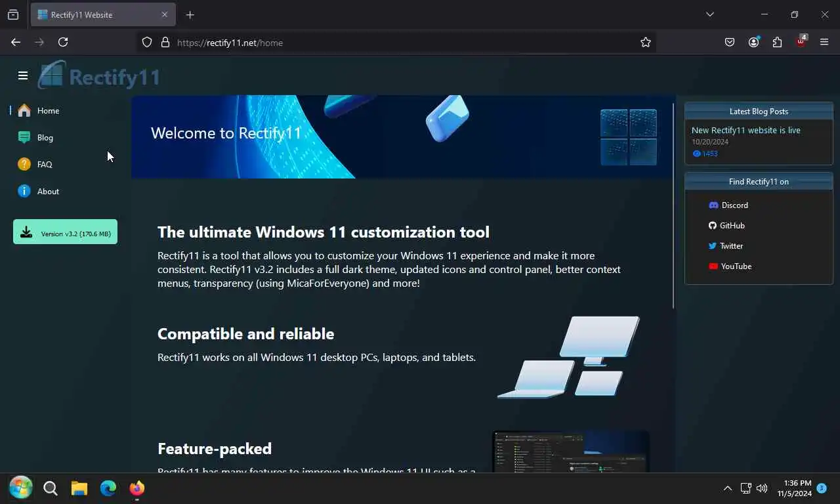This screenshot has width=840, height=504.
Task: Click the devices illustration image
Action: pyautogui.click(x=568, y=356)
